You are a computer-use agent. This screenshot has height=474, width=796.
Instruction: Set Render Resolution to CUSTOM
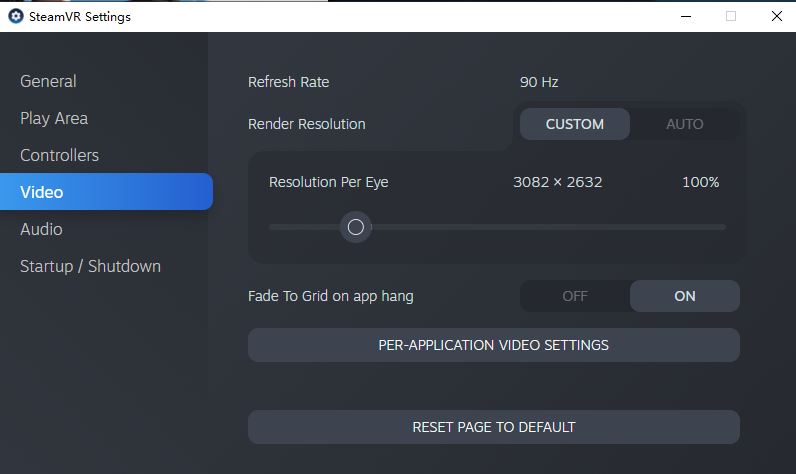point(575,124)
